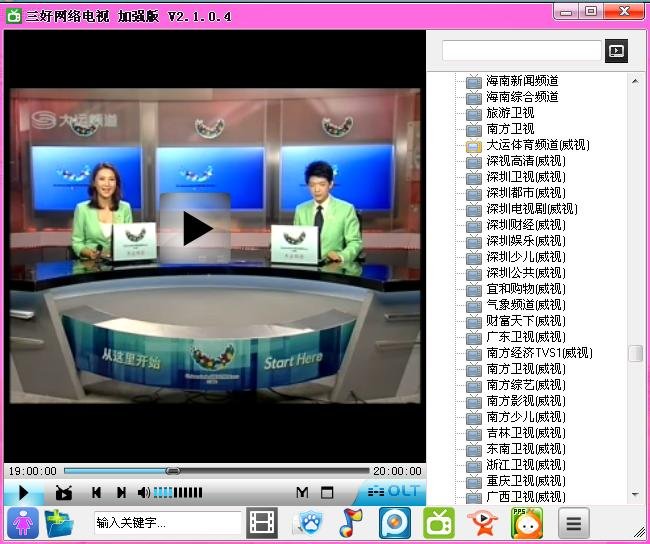Open the paw print icon in bottom toolbar
This screenshot has width=650, height=544.
(x=307, y=522)
